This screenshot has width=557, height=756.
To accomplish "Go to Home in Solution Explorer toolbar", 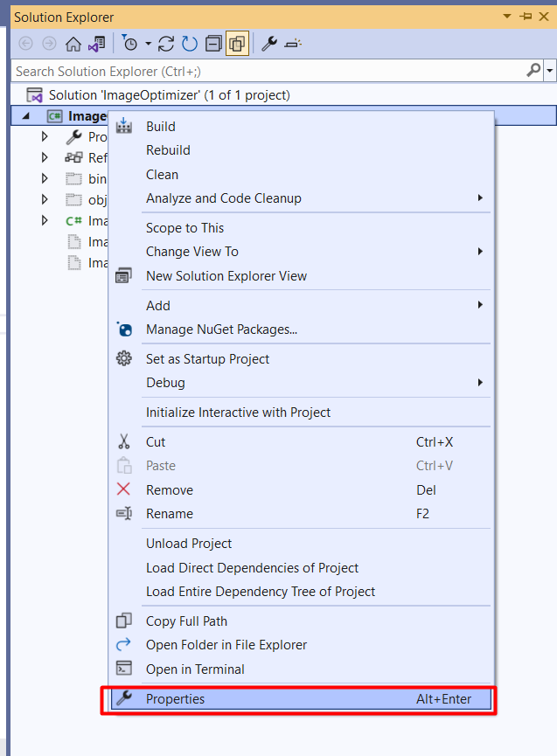I will [73, 44].
